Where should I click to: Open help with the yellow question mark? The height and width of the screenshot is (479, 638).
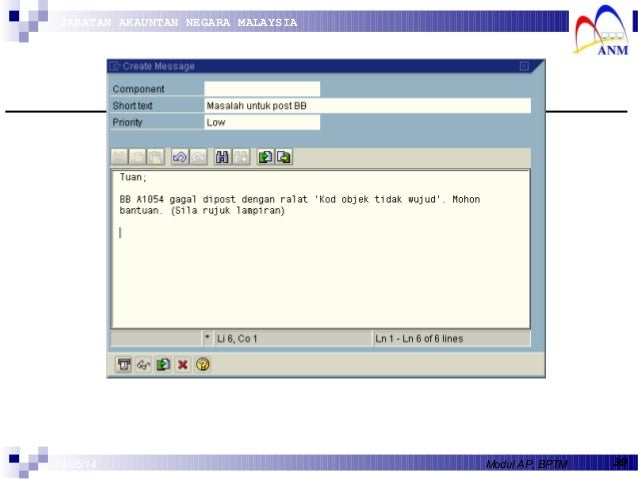tap(203, 365)
